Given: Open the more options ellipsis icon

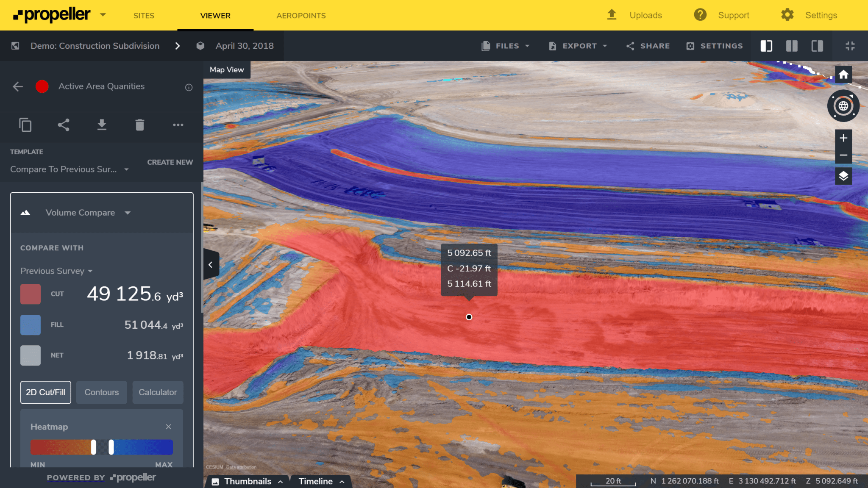Looking at the screenshot, I should (x=178, y=125).
